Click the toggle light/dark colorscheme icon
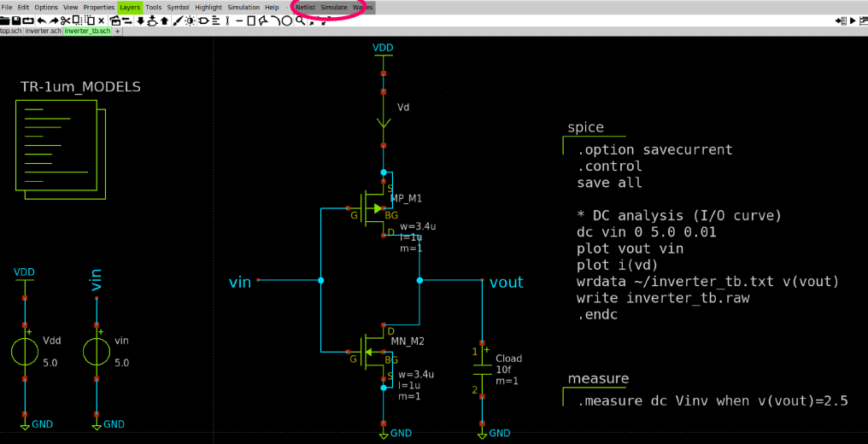868x444 pixels. tap(190, 20)
